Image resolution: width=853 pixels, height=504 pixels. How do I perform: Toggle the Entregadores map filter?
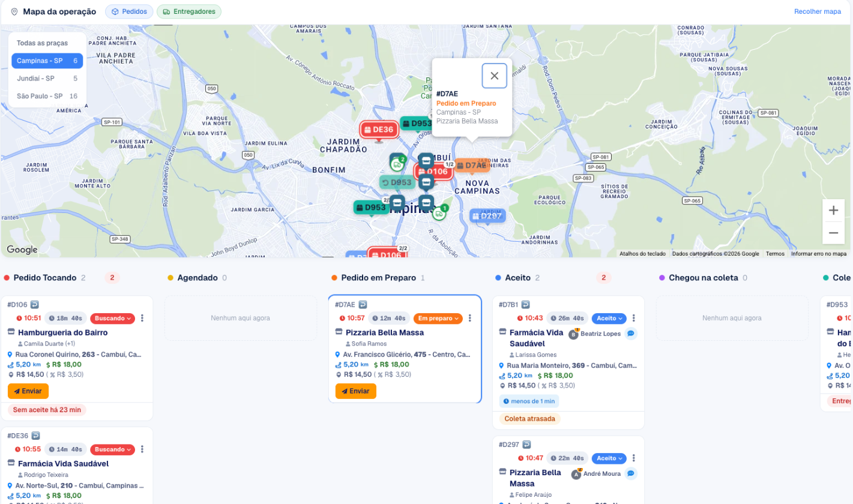click(x=189, y=11)
